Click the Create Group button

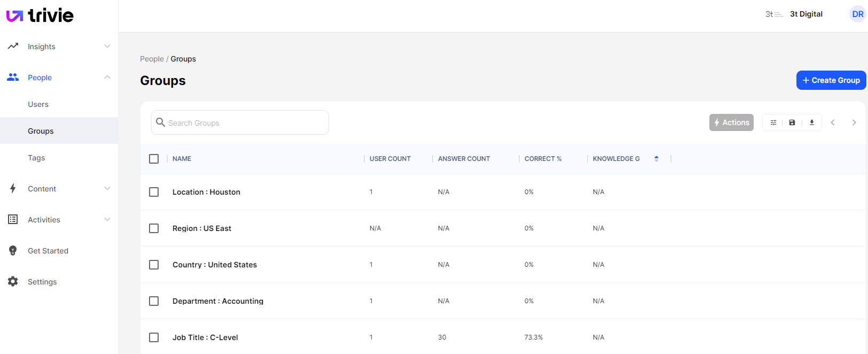tap(831, 80)
